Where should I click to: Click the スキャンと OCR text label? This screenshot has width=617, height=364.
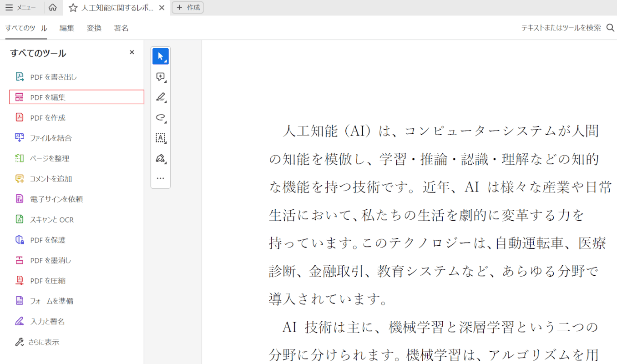(x=52, y=220)
